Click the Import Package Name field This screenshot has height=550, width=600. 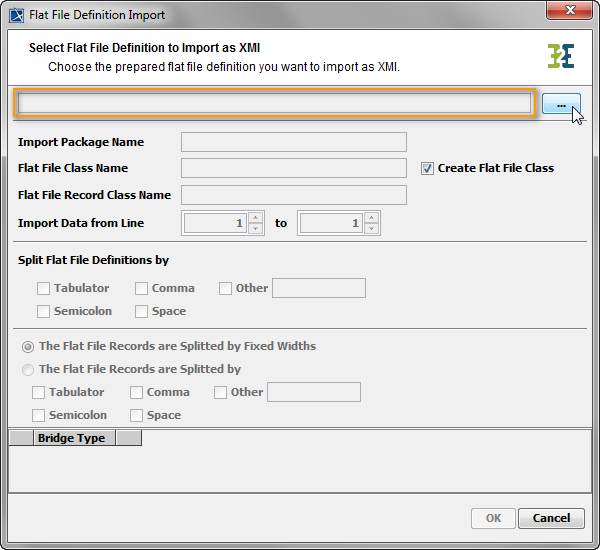(293, 142)
